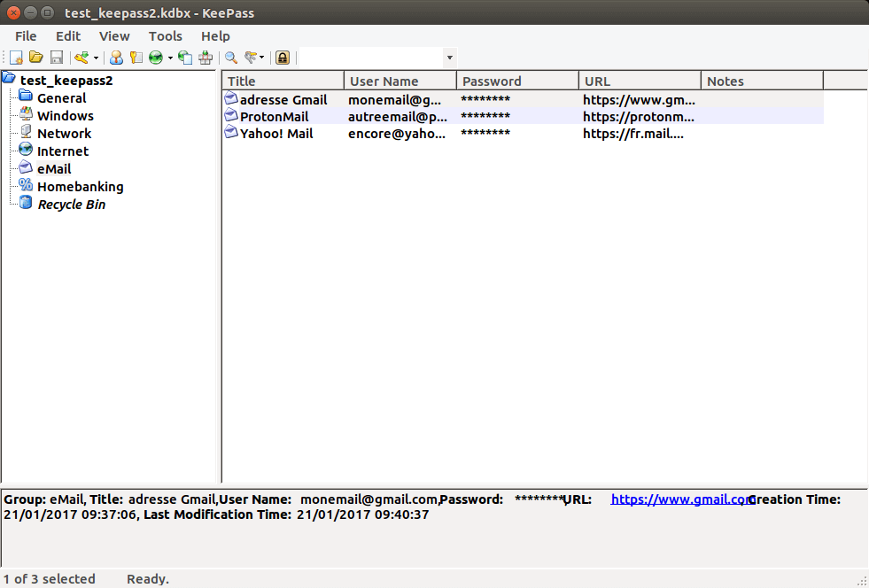Select the ProtonMail entry
Image resolution: width=869 pixels, height=588 pixels.
click(524, 116)
